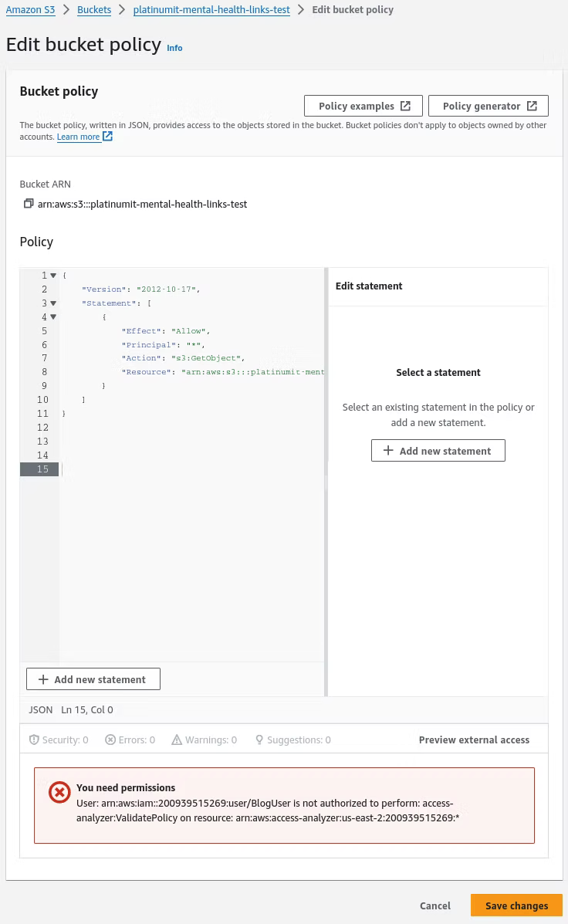Collapse the statement object at line 4
568x924 pixels.
[53, 317]
